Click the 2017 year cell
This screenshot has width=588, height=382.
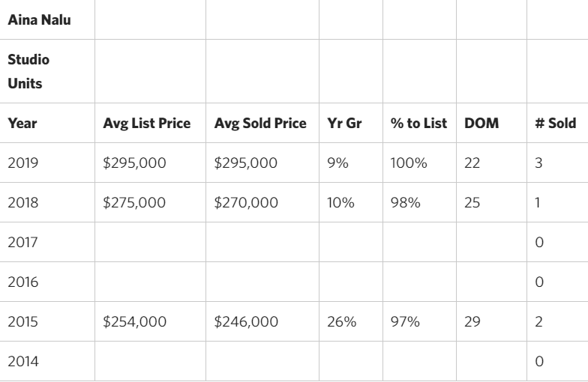pos(47,242)
